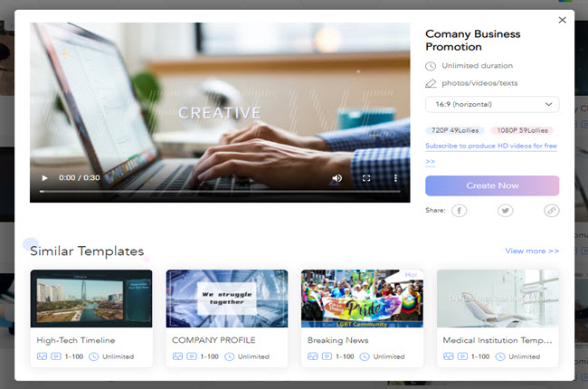Click the 0:00 / 0:30 time display
The height and width of the screenshot is (389, 588).
(x=79, y=178)
